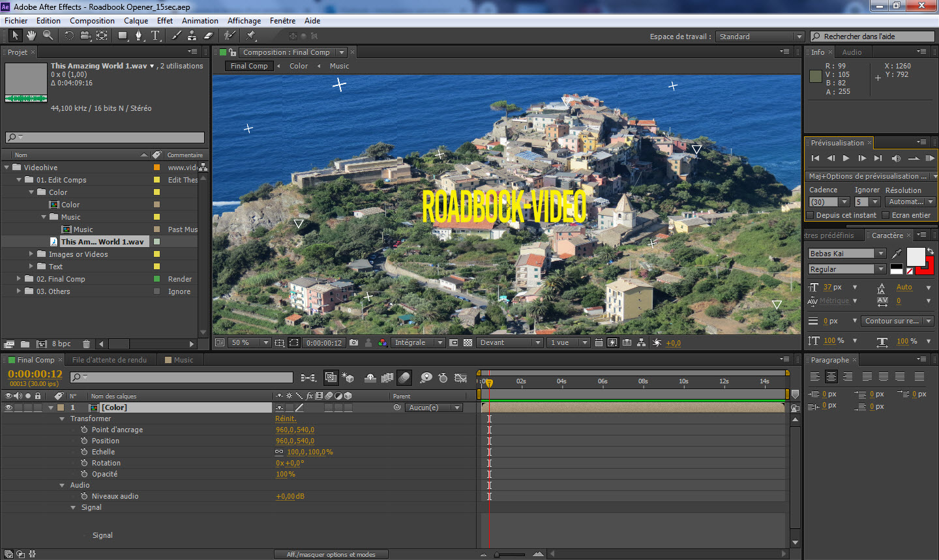939x560 pixels.
Task: Click the Rectangle shape tool
Action: (x=122, y=36)
